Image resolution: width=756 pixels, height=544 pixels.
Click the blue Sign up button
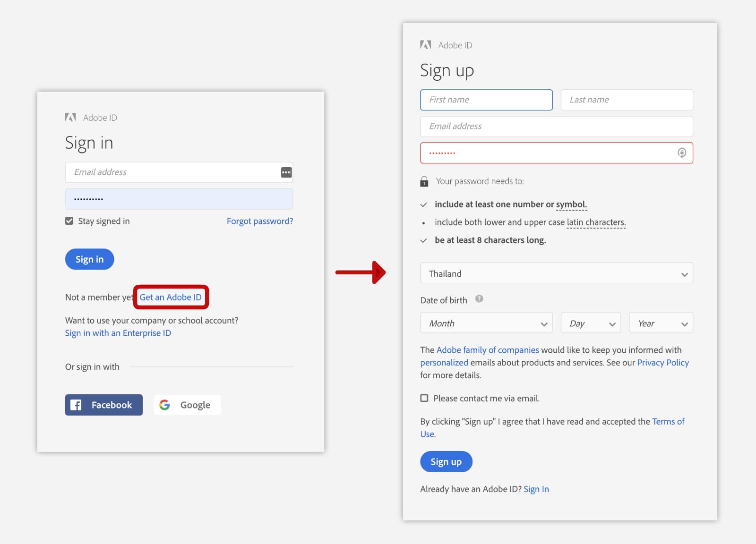tap(446, 461)
